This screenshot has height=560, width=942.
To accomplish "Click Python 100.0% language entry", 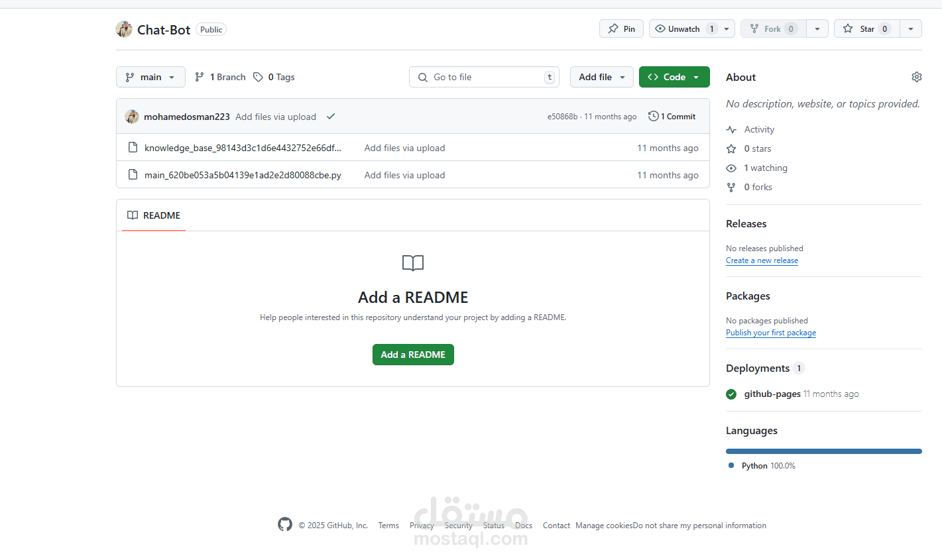I will pyautogui.click(x=762, y=466).
